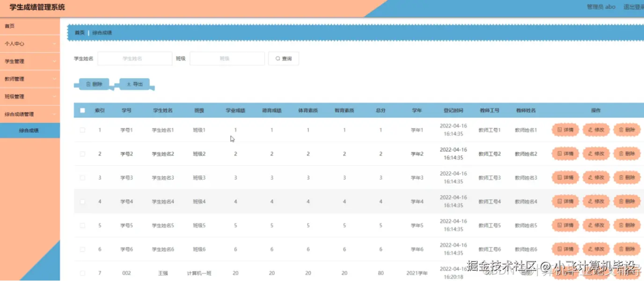The image size is (644, 281).
Task: Edit the record for 学号3
Action: click(x=596, y=178)
